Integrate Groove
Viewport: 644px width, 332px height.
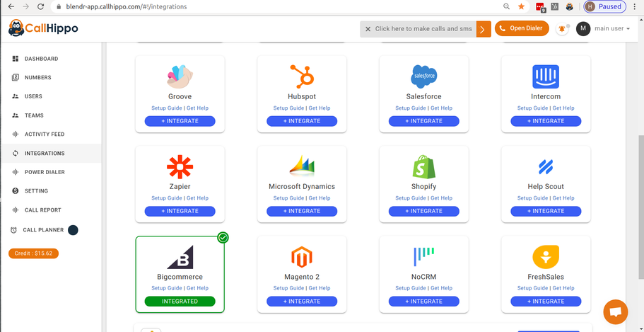(x=180, y=121)
